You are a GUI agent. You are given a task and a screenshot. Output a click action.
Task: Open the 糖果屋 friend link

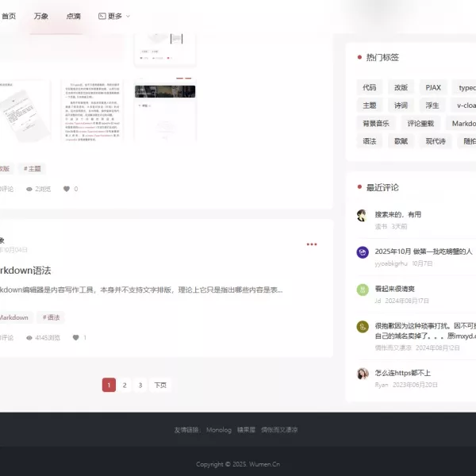[246, 430]
